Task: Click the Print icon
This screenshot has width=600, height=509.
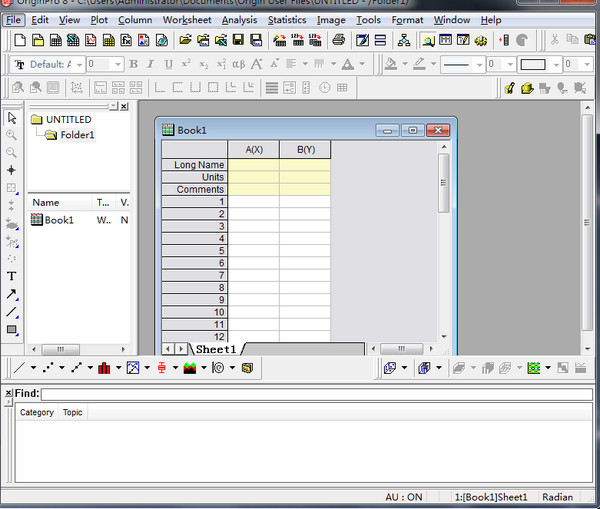Action: point(339,40)
